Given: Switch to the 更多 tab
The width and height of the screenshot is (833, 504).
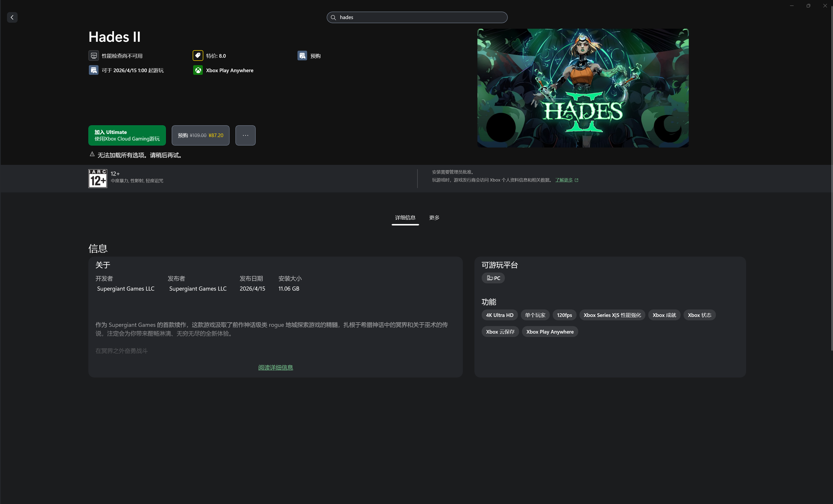Looking at the screenshot, I should 434,217.
